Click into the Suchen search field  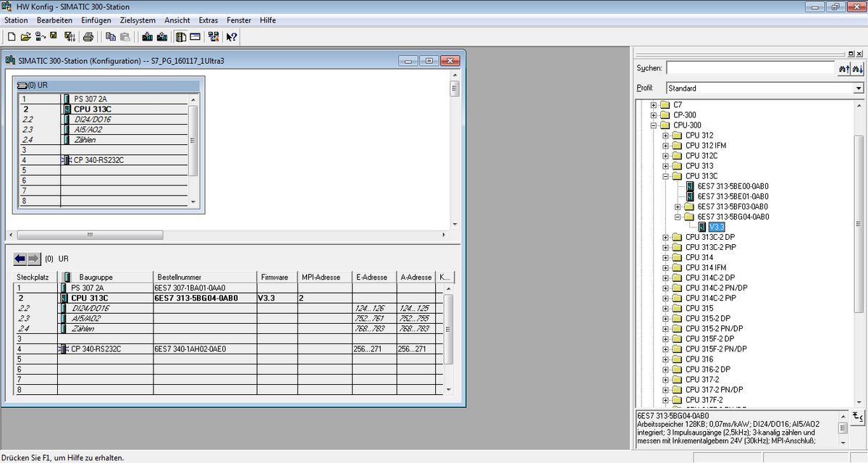[750, 68]
